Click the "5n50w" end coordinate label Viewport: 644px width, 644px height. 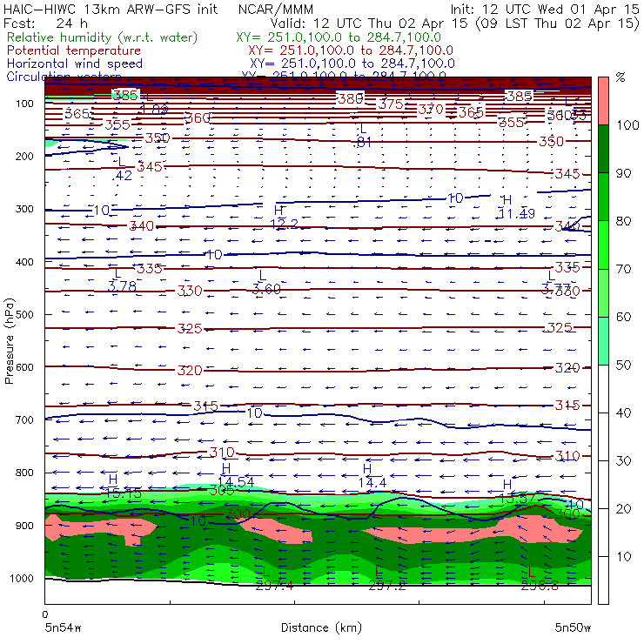pyautogui.click(x=573, y=627)
